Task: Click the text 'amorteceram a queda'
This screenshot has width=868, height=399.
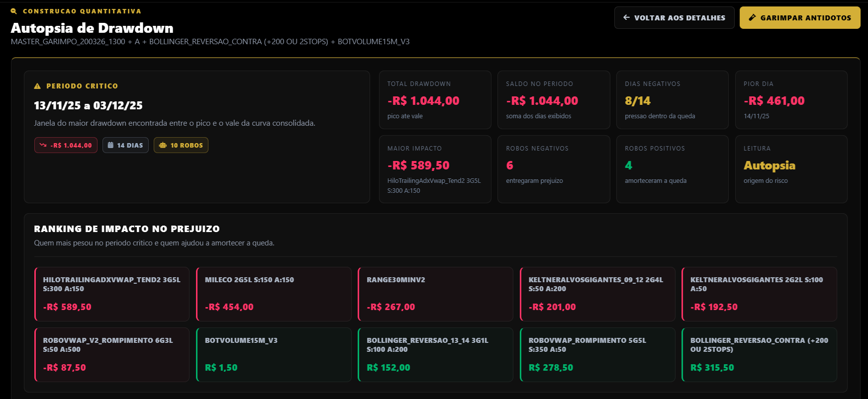Action: click(656, 180)
